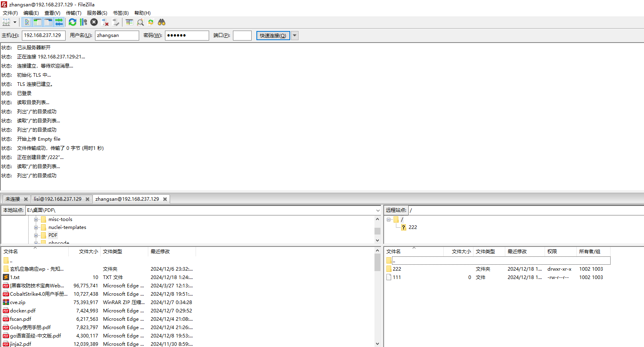Toggle message log display

(x=27, y=22)
